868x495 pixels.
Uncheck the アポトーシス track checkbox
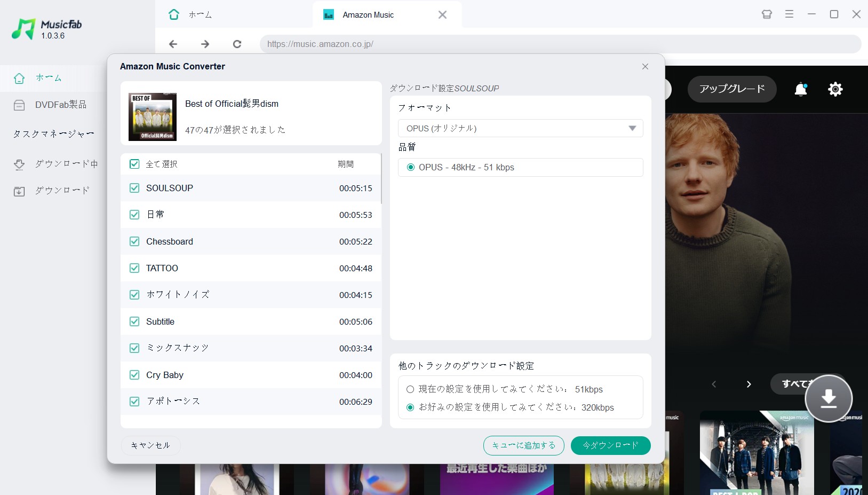tap(134, 402)
